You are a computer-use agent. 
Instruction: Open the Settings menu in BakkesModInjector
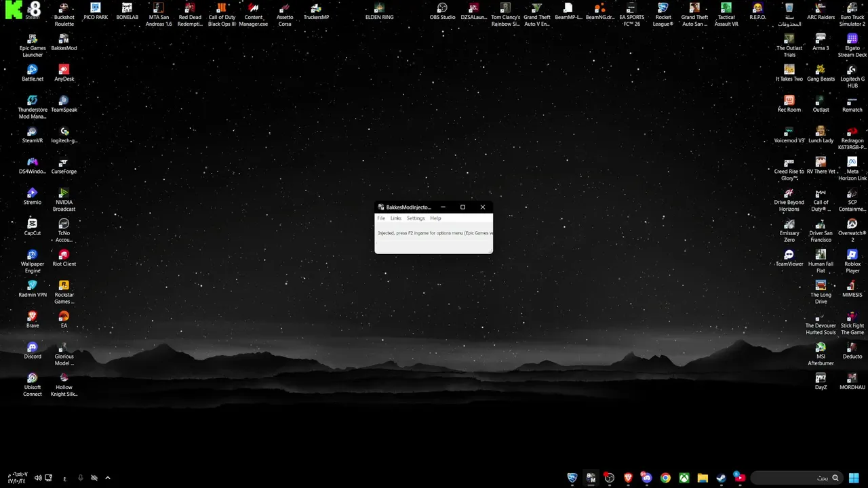(416, 218)
